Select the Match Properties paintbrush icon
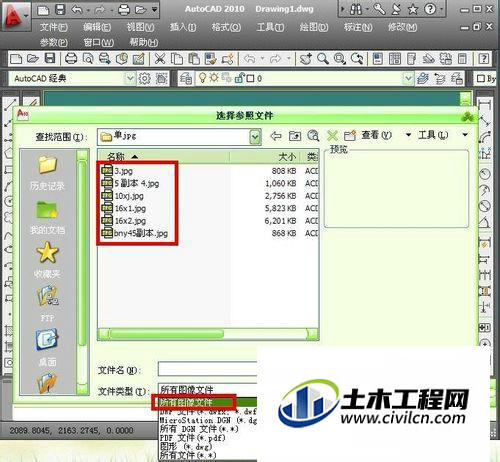 coord(211,59)
